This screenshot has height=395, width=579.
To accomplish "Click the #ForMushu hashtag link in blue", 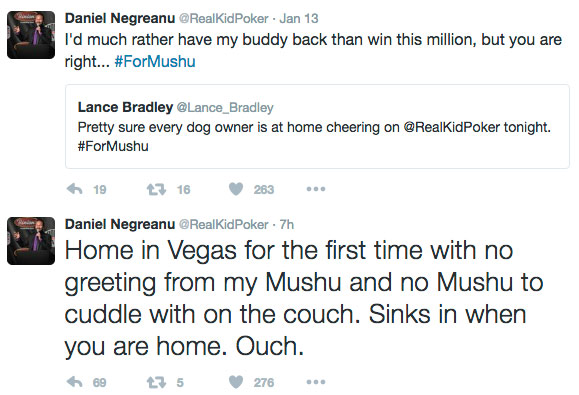I will (155, 61).
